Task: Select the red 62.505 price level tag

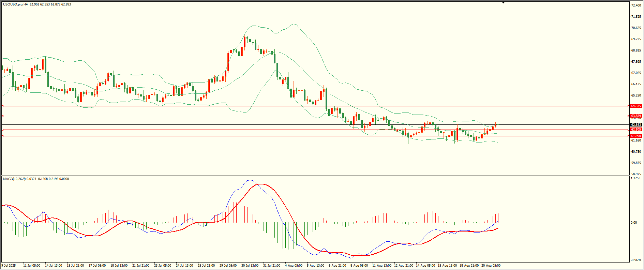Action: point(636,130)
